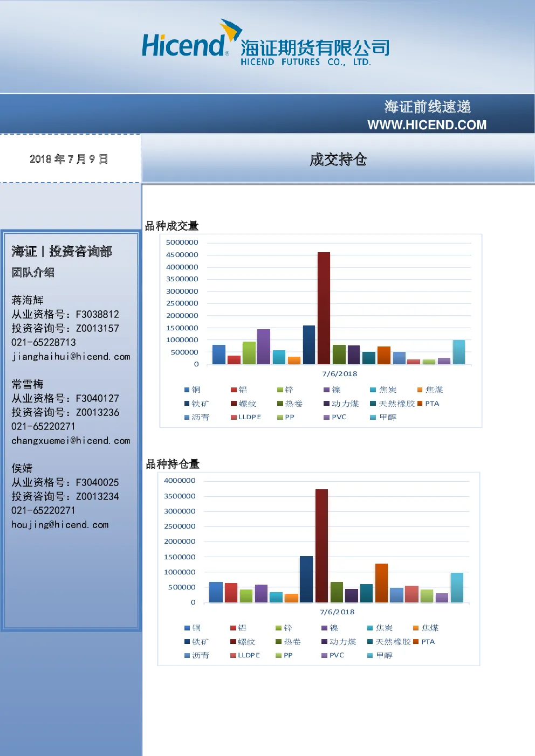Select the consulting number Z0013157
Viewport: 535px width, 756px height.
(98, 329)
